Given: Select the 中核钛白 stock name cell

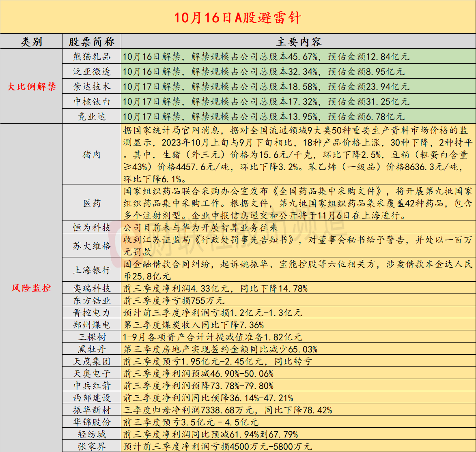Looking at the screenshot, I should [92, 101].
